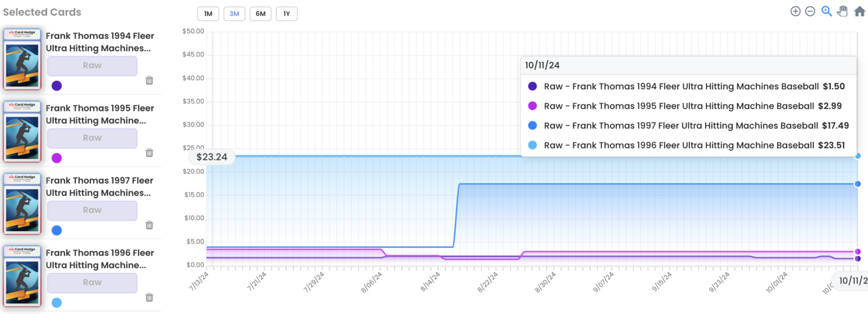Click the dark purple 1994 color swatch

pyautogui.click(x=57, y=86)
